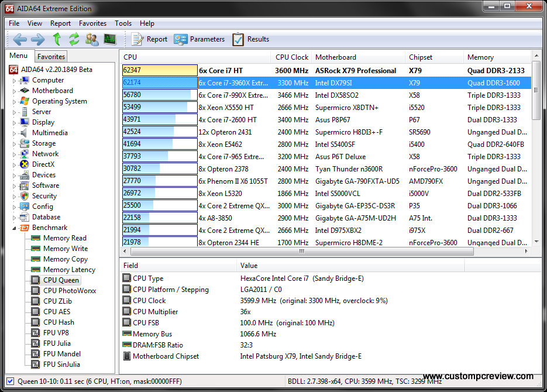The image size is (547, 392).
Task: Sort by the Motherboard column header
Action: click(358, 57)
